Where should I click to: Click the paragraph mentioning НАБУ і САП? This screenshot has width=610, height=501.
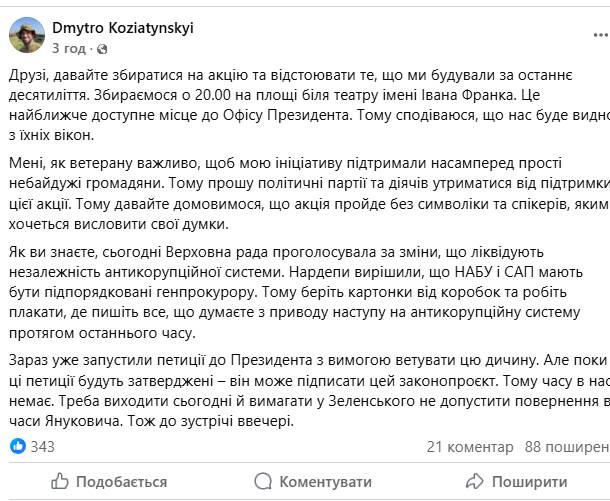pyautogui.click(x=296, y=293)
